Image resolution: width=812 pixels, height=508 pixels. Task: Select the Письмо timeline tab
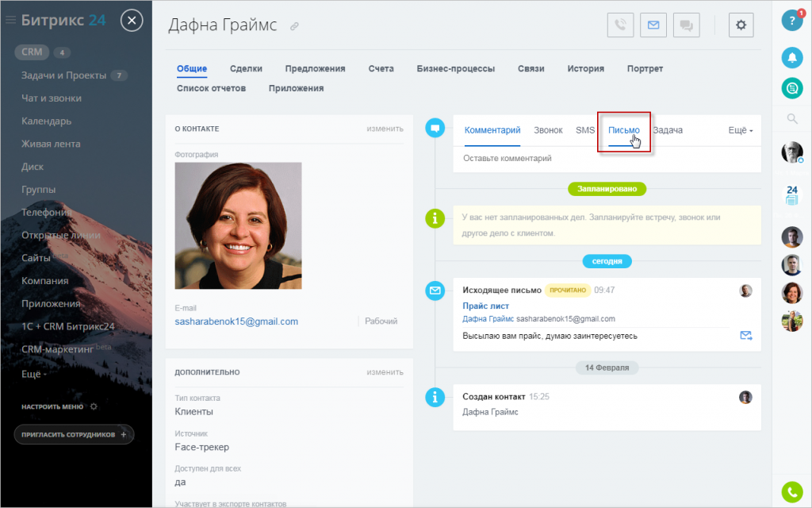point(623,130)
